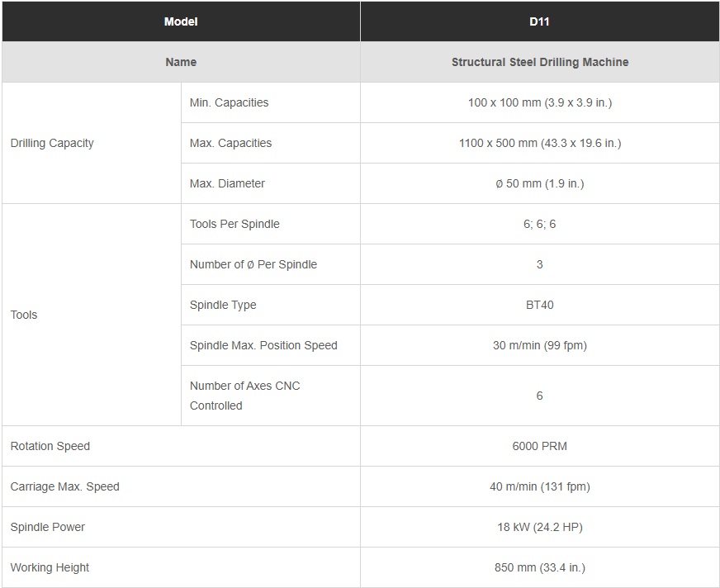720x588 pixels.
Task: Click the Spindle Power row label
Action: click(x=48, y=527)
